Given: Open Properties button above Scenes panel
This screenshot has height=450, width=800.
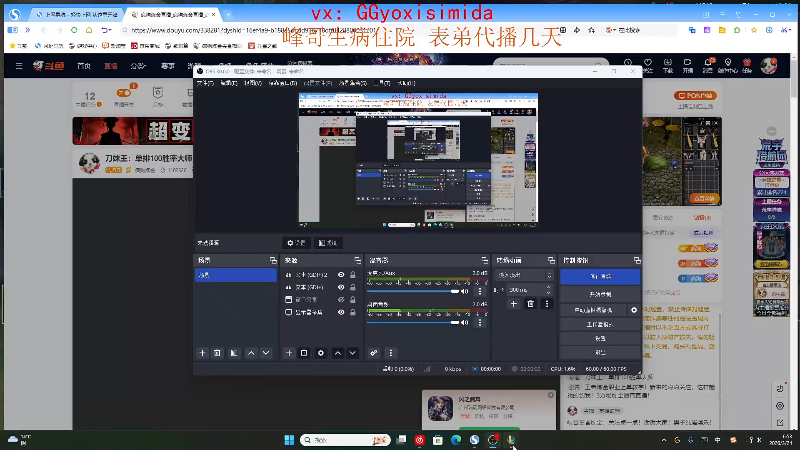Looking at the screenshot, I should (296, 243).
